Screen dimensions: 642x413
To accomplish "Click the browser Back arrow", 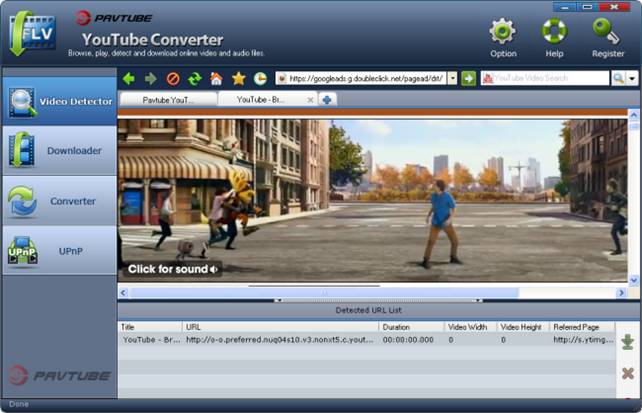I will pyautogui.click(x=129, y=79).
